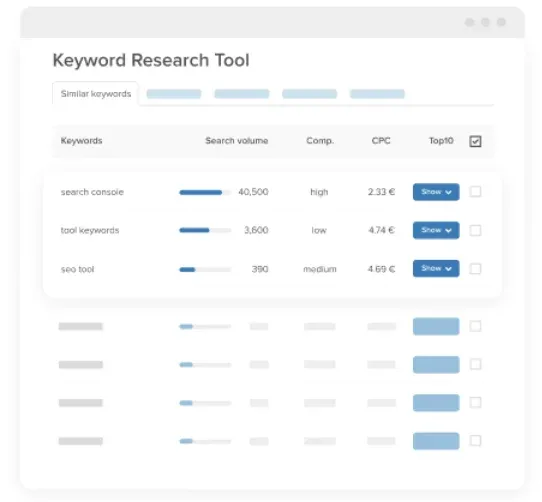
Task: Toggle the select-all checkbox in table header
Action: [475, 141]
